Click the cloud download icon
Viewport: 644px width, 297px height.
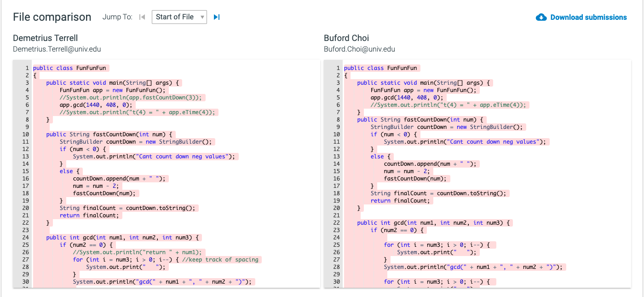click(541, 17)
